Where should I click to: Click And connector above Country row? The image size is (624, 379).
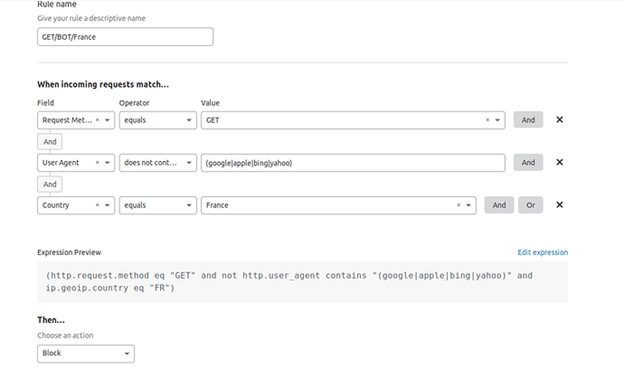click(x=50, y=184)
